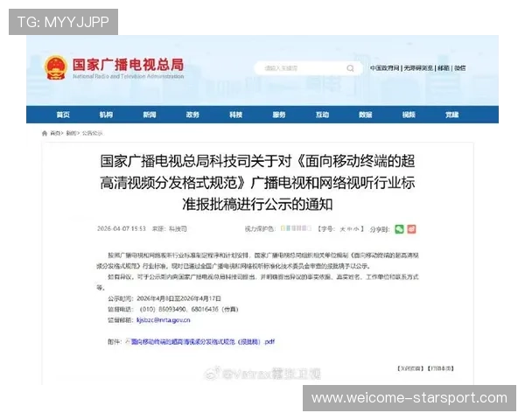Open the 科技 navigation menu item
This screenshot has width=525, height=420.
coord(235,115)
